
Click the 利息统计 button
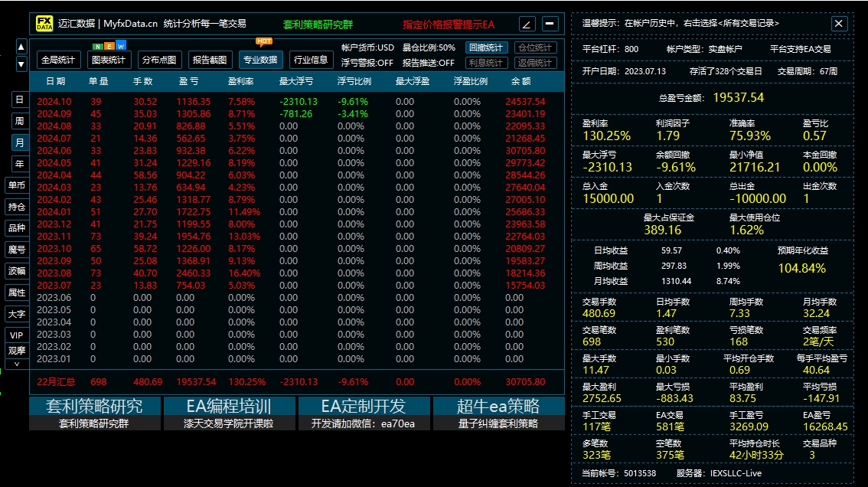[x=486, y=63]
